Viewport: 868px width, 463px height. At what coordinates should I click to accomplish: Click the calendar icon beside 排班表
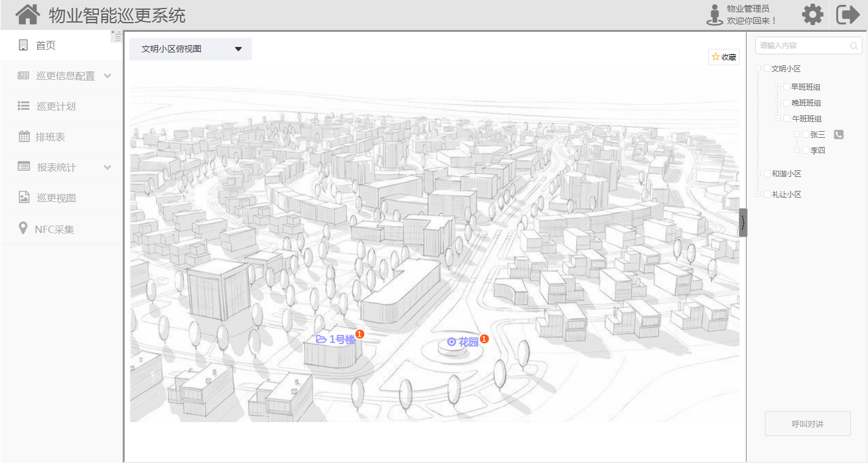pyautogui.click(x=24, y=137)
